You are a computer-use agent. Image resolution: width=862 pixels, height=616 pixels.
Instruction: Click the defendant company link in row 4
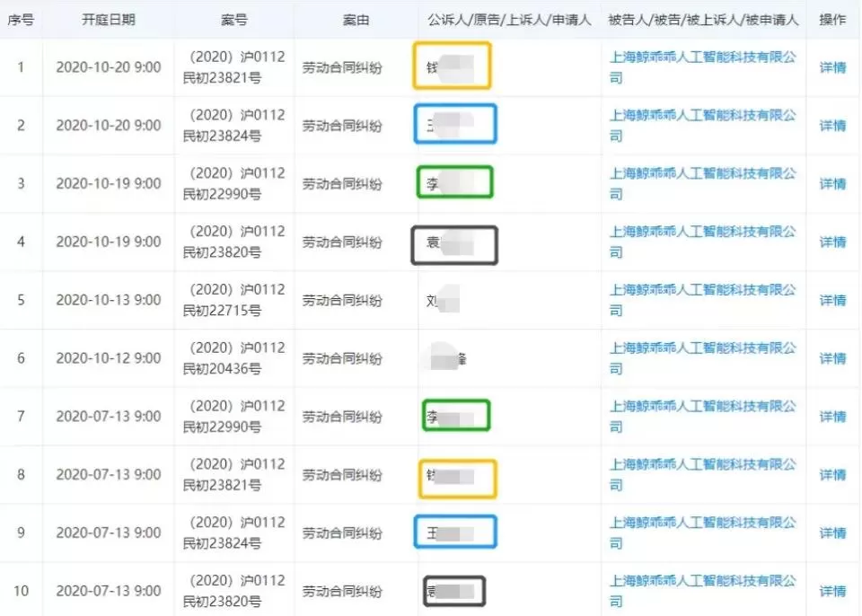[x=702, y=242]
